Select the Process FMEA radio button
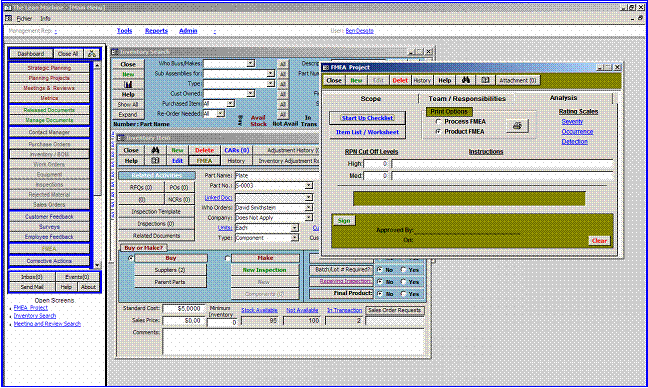 (x=438, y=122)
